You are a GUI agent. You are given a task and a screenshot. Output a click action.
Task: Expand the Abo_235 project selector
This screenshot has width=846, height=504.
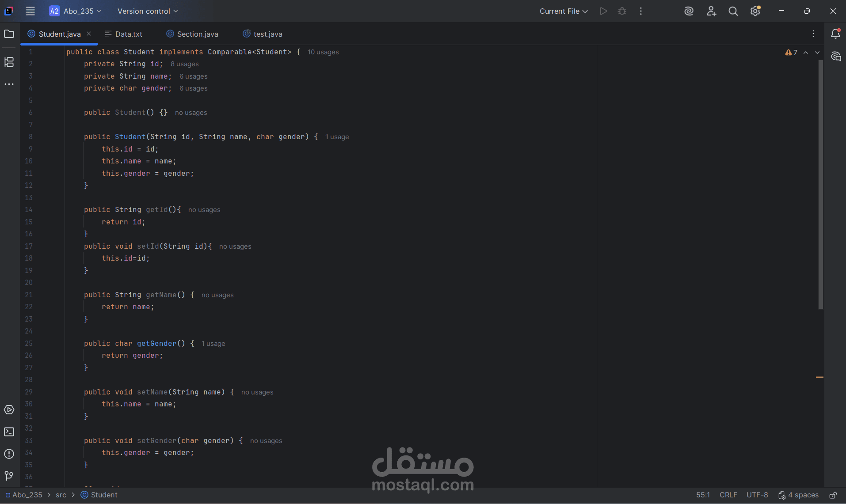(x=75, y=11)
